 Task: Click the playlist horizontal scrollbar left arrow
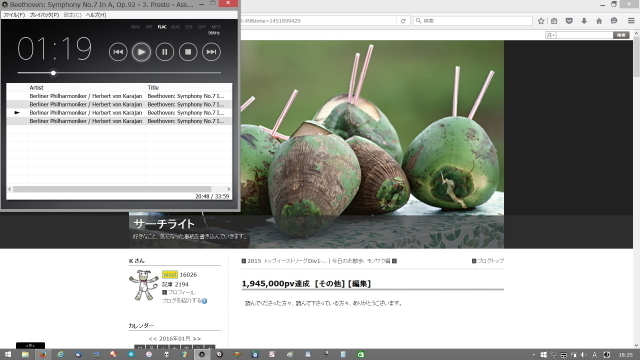[10, 189]
